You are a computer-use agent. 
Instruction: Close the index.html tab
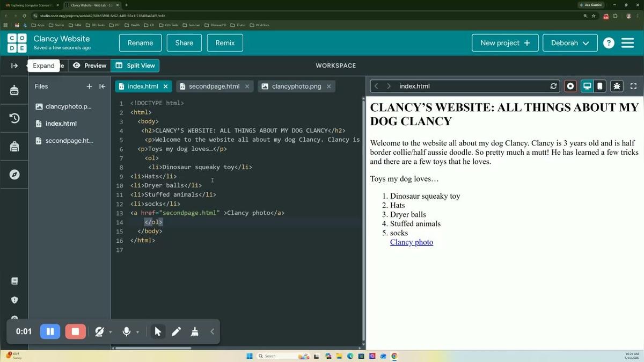click(x=166, y=86)
